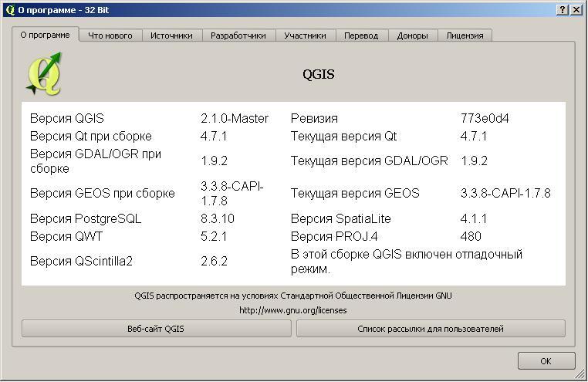Click the Версия Qt при сборке label
The height and width of the screenshot is (382, 588).
point(91,136)
